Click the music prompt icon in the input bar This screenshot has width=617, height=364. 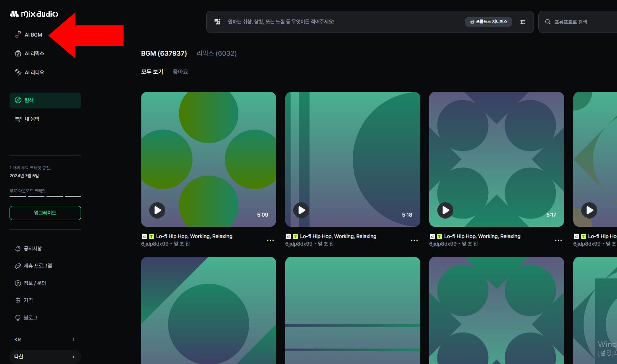click(217, 22)
